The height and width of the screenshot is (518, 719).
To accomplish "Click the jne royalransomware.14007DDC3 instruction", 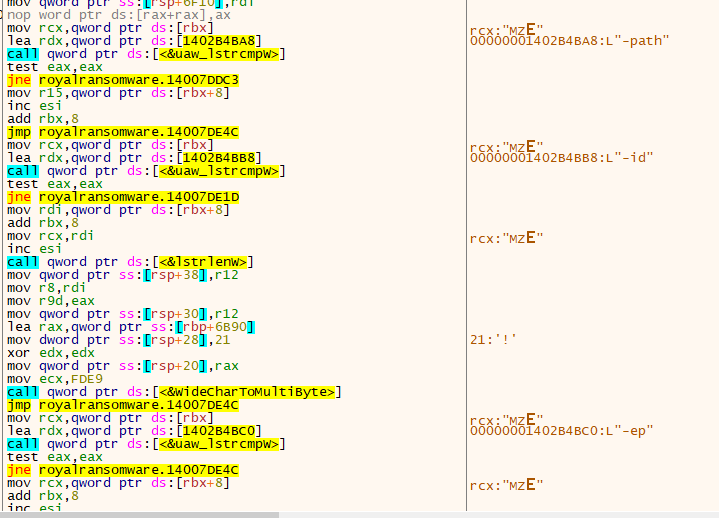I will click(x=123, y=80).
